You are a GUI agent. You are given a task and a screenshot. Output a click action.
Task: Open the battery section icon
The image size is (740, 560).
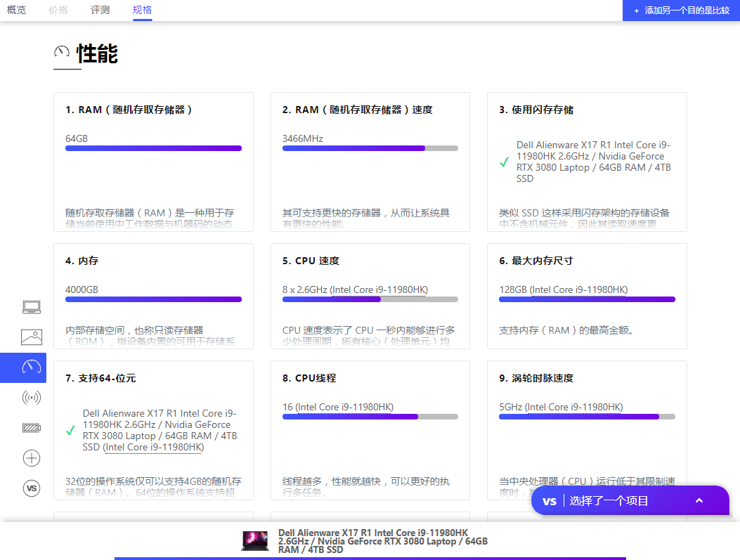pyautogui.click(x=32, y=427)
